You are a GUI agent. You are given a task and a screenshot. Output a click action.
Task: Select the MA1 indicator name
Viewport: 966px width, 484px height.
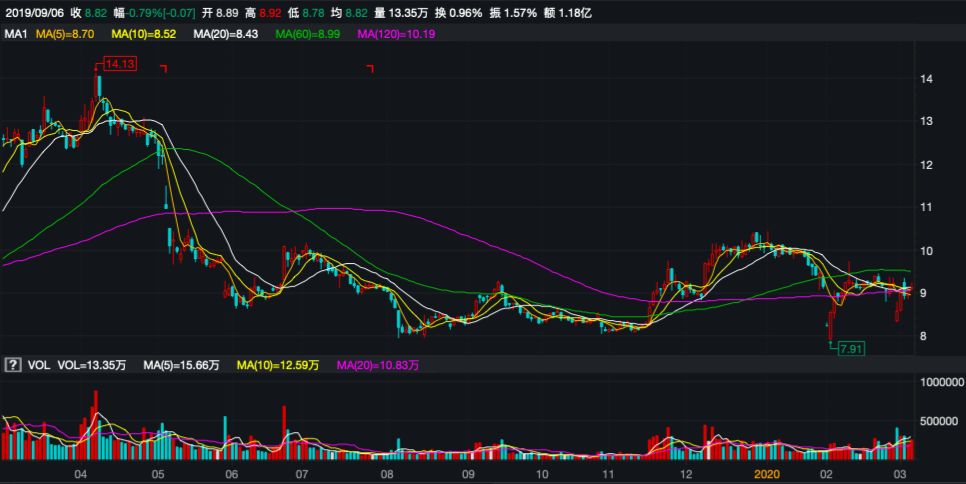click(x=16, y=34)
